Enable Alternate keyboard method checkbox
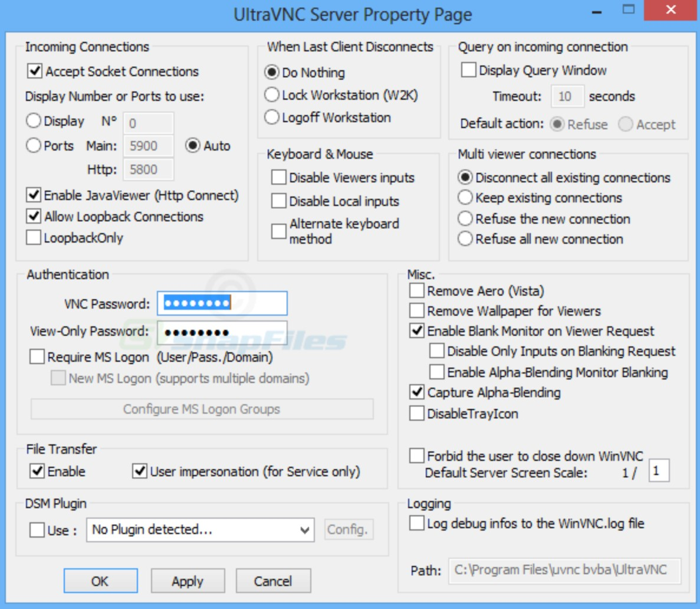The width and height of the screenshot is (700, 609). pyautogui.click(x=278, y=231)
